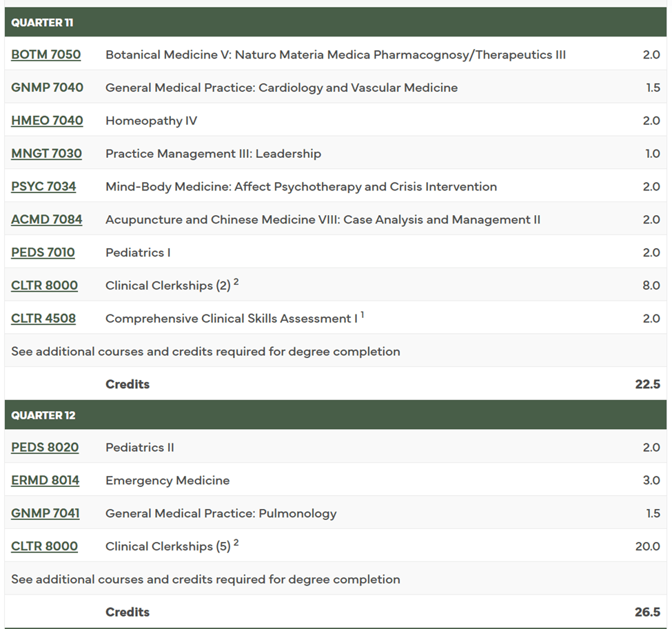Open CLTR 8000 link for Clinical Clerkships (2)
This screenshot has width=672, height=629.
click(x=45, y=286)
